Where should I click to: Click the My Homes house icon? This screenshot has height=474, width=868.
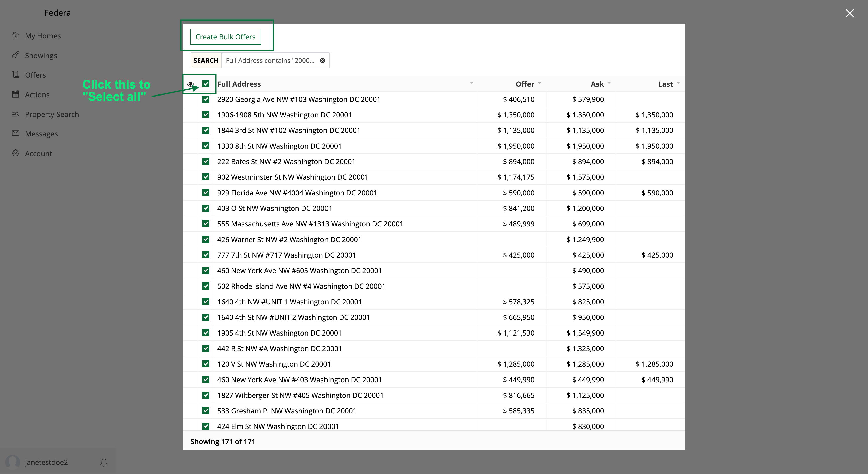[16, 35]
